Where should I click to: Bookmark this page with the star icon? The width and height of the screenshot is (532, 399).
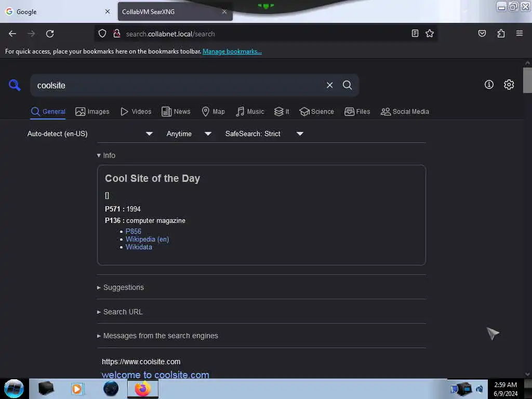pos(430,33)
